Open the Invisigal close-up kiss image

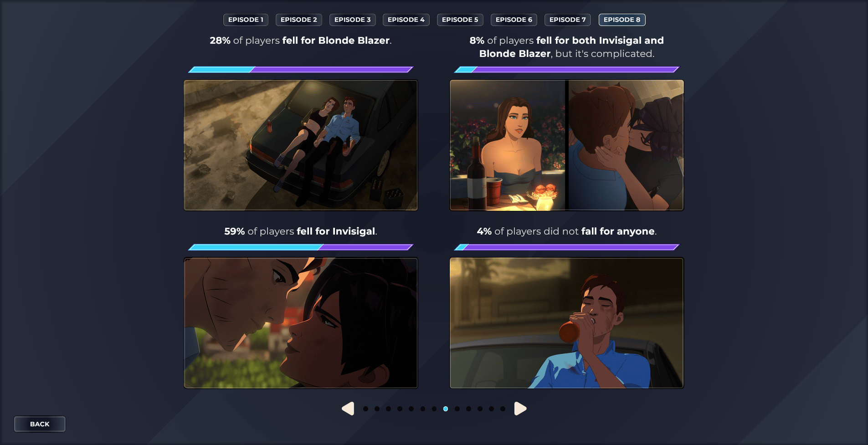coord(301,323)
